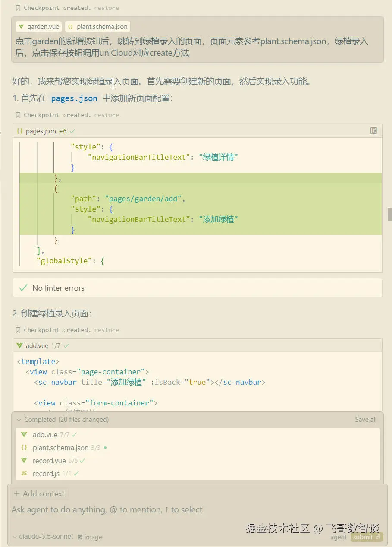
Task: Open the pages.json diff header file name
Action: [x=41, y=131]
